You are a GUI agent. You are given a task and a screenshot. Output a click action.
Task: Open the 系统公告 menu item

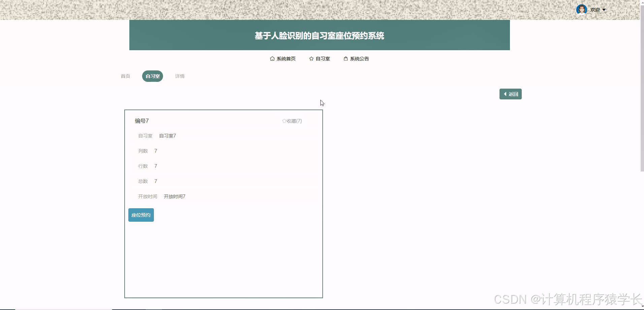coord(356,59)
